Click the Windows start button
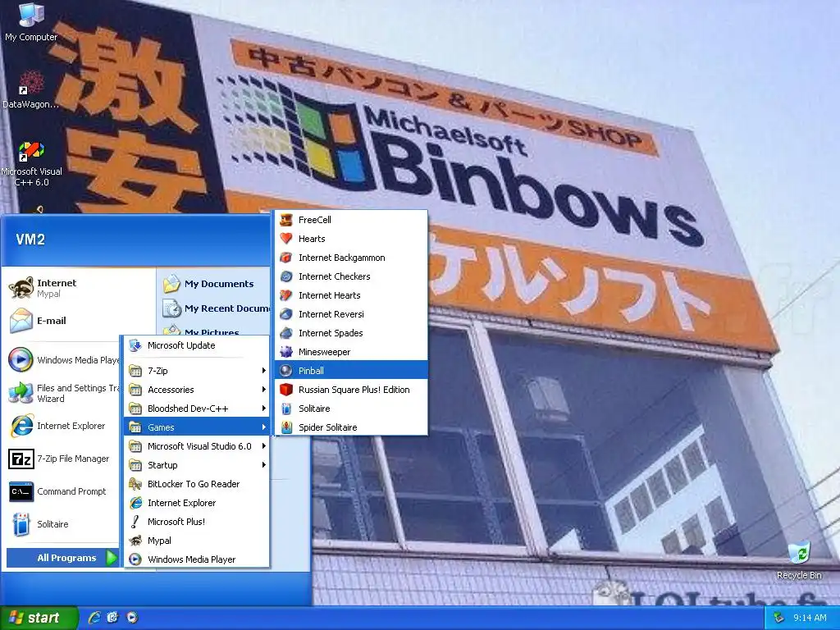The width and height of the screenshot is (840, 630). tap(39, 618)
